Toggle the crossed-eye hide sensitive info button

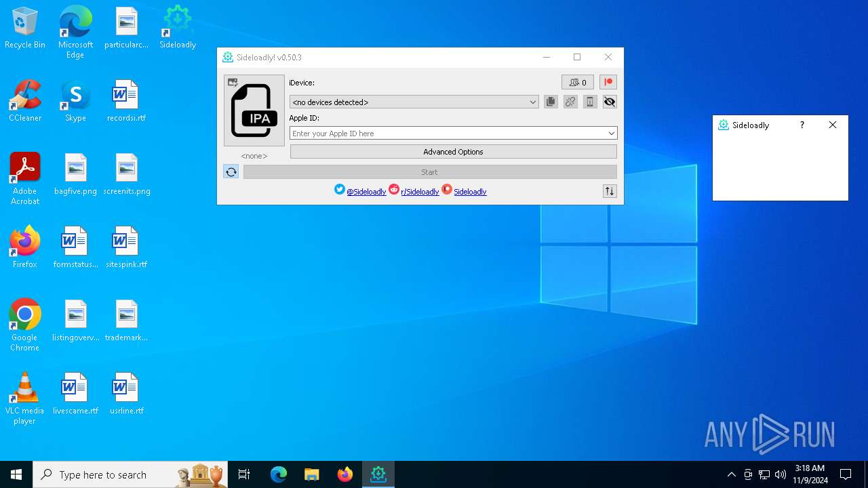point(610,102)
